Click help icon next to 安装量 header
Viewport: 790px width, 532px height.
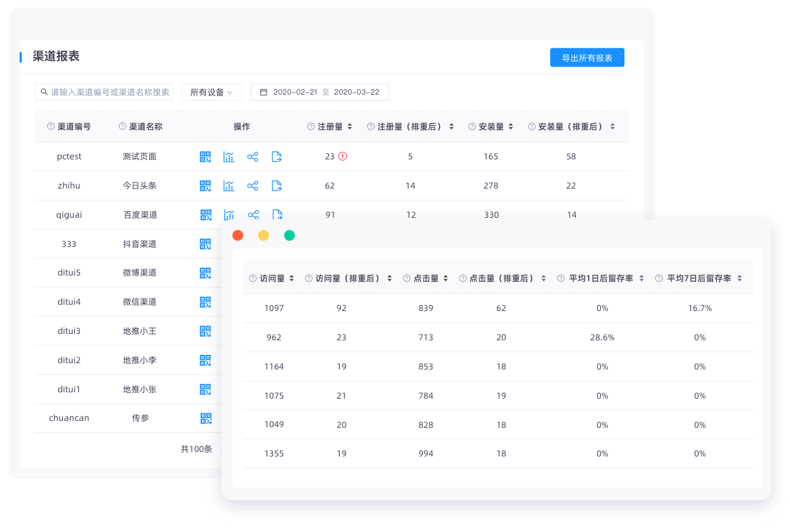click(x=472, y=126)
